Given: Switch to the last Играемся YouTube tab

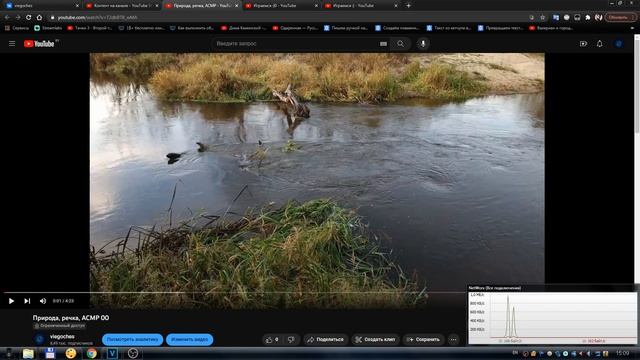Looking at the screenshot, I should [x=361, y=6].
